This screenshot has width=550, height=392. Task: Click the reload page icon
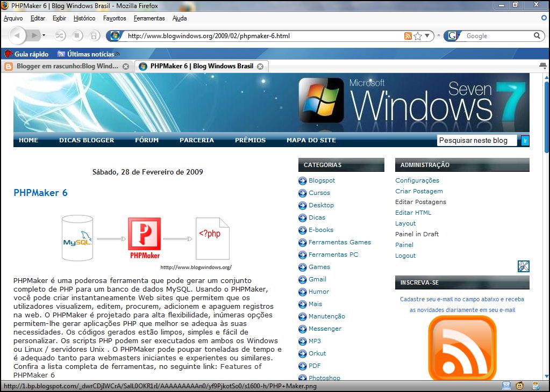[60, 35]
